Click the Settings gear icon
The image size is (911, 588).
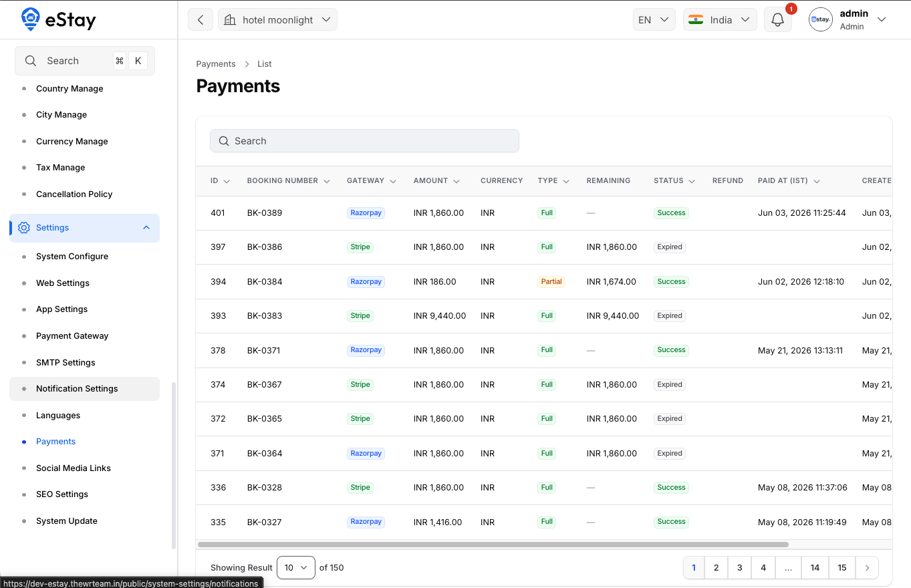pos(24,228)
